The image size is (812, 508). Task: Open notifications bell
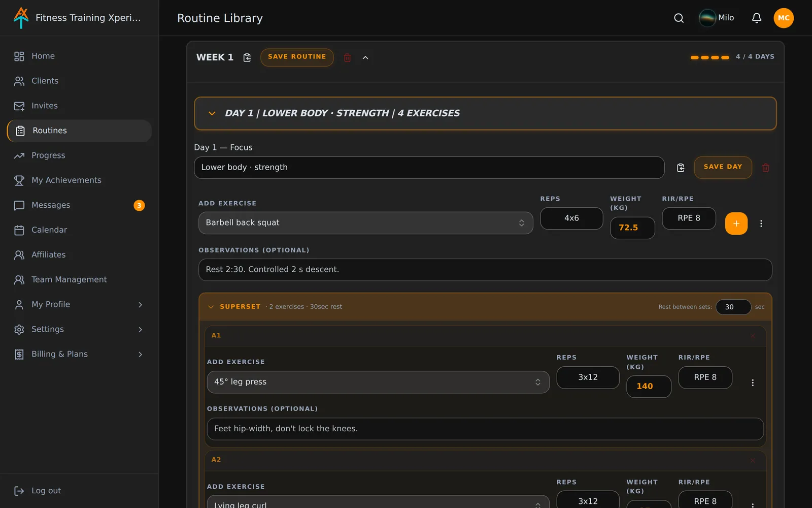coord(756,18)
